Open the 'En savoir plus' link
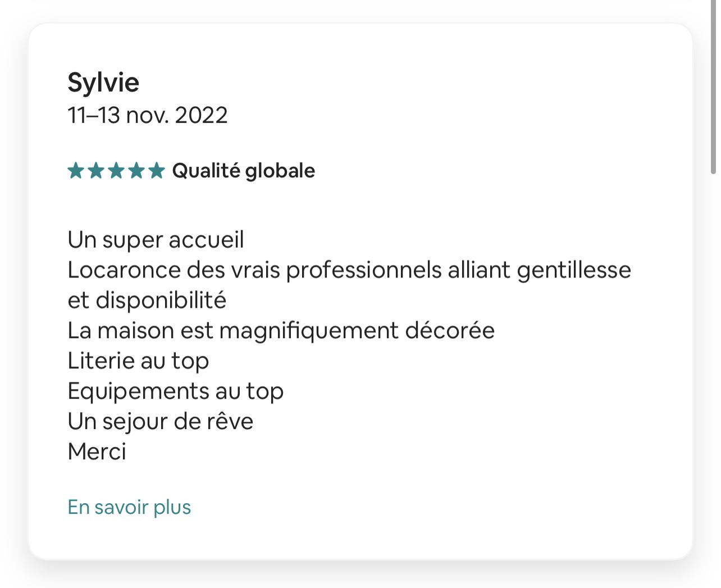 click(x=129, y=507)
